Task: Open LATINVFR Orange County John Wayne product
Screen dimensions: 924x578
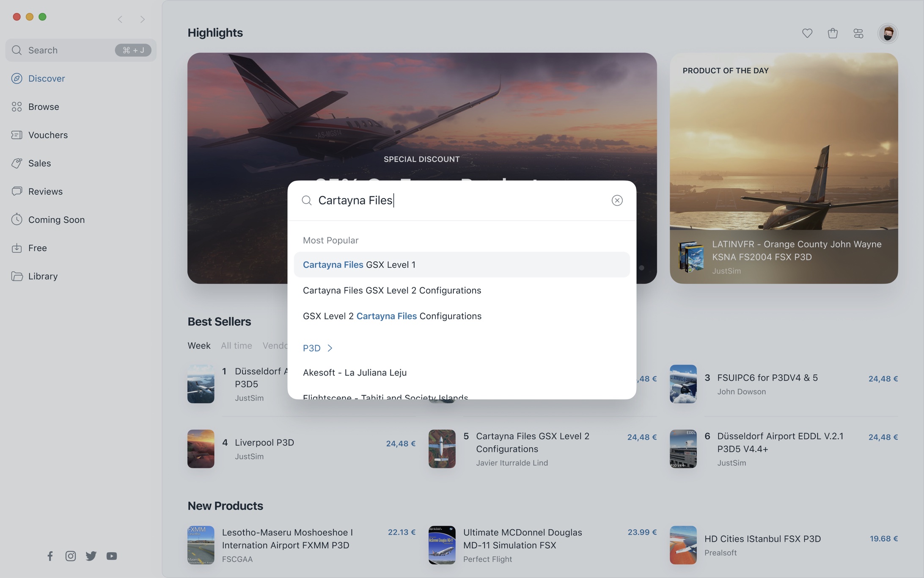Action: click(797, 250)
